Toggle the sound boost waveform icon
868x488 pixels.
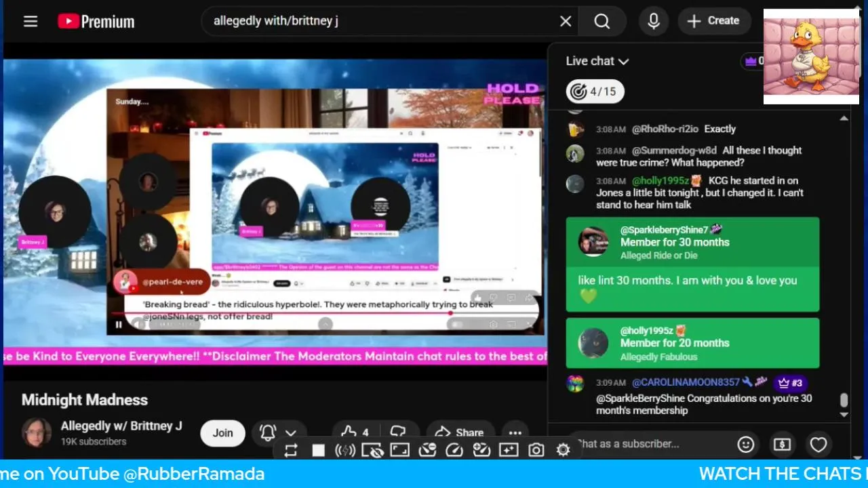pos(345,450)
